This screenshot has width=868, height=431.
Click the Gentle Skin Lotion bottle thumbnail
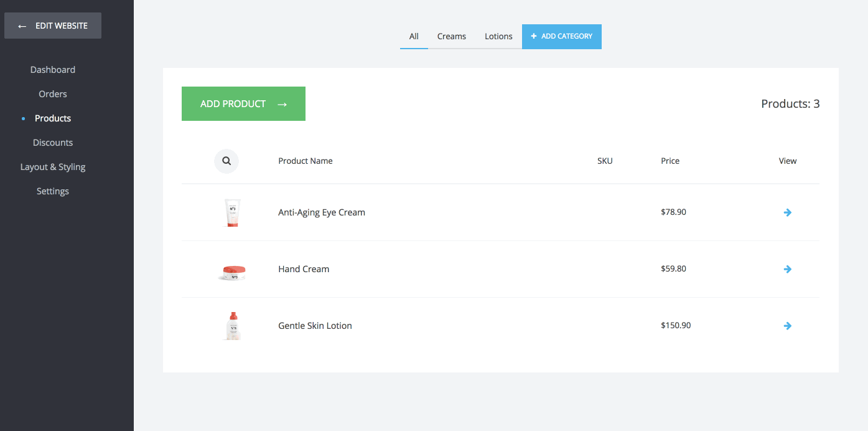pyautogui.click(x=233, y=326)
